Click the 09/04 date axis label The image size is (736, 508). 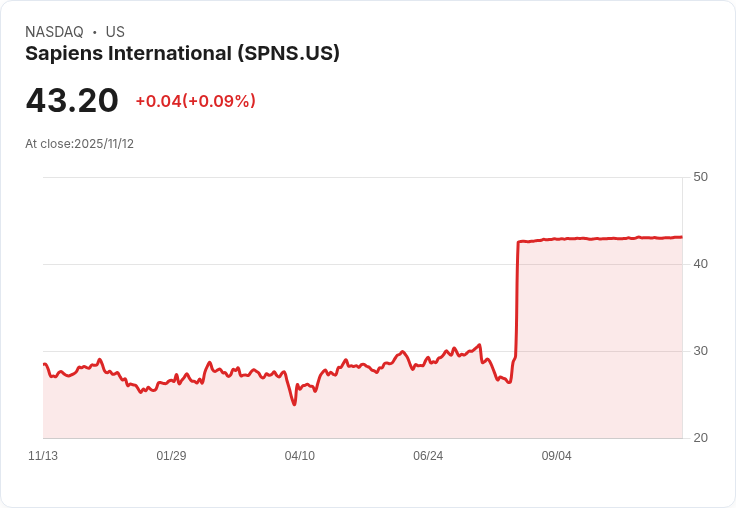click(x=556, y=456)
